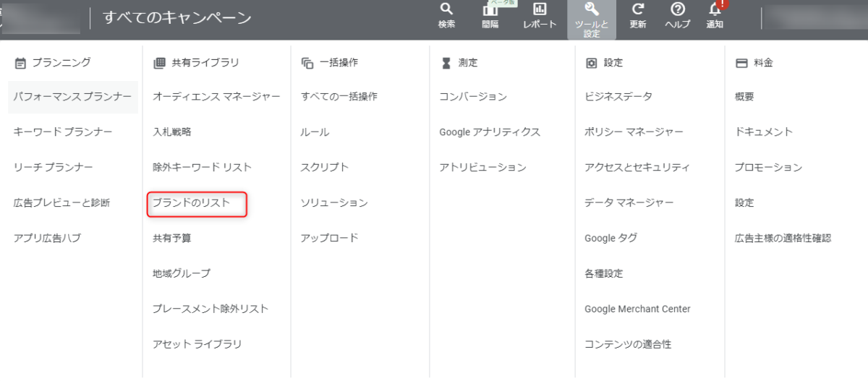Open オーディエンス マネージャー

216,97
